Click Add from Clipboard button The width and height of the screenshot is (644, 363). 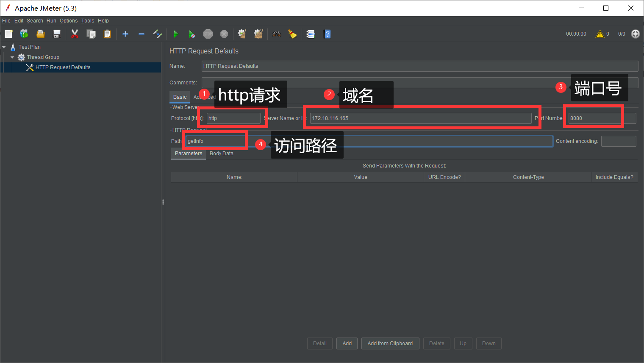point(390,343)
